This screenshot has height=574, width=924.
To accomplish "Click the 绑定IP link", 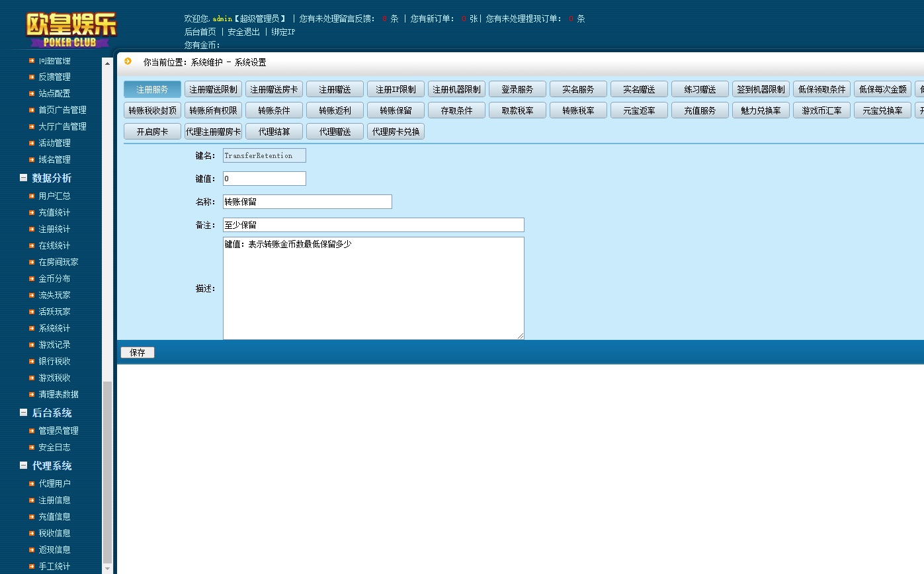I will coord(283,32).
